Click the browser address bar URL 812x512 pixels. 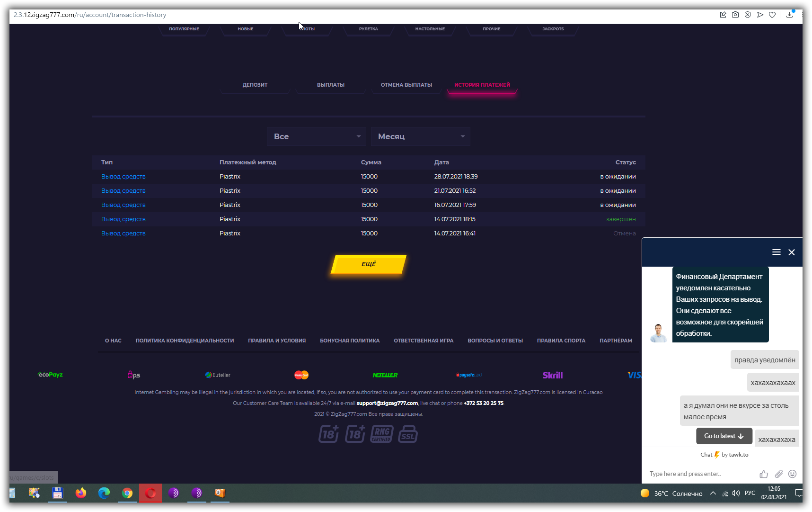[90, 15]
